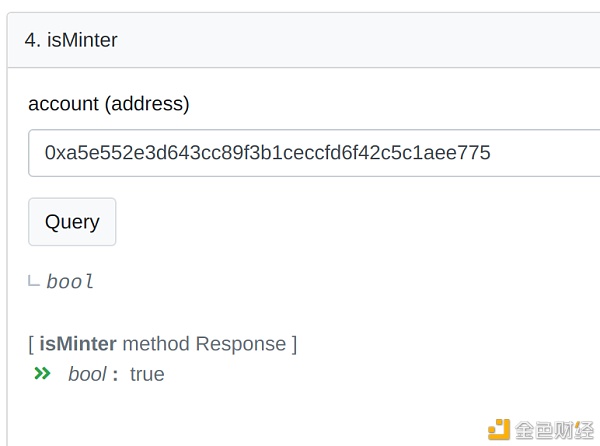Click the orange square watermark logo icon
This screenshot has width=600, height=446.
(x=499, y=430)
